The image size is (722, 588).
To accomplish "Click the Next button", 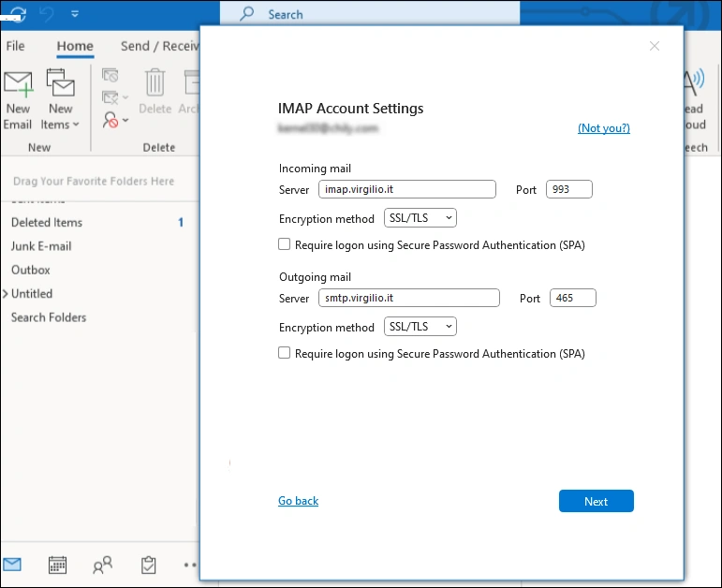I will [x=597, y=501].
